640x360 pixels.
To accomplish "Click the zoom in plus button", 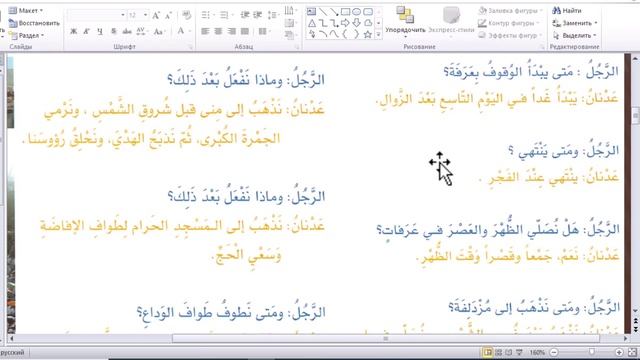I will click(619, 352).
